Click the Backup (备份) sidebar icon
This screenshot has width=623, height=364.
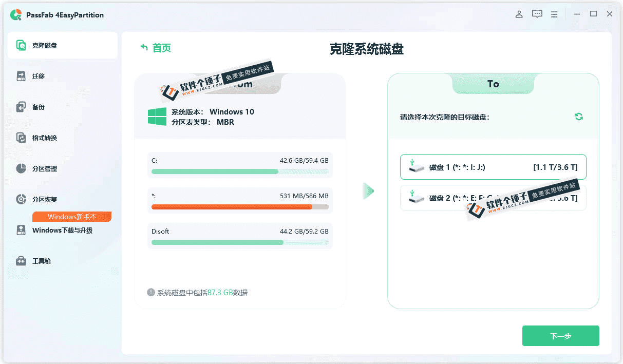(21, 107)
